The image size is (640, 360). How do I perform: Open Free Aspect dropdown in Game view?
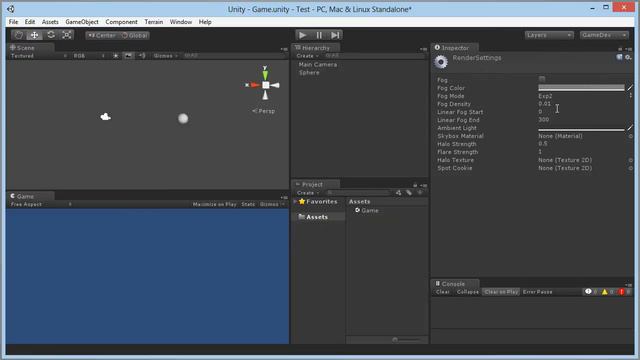[41, 204]
